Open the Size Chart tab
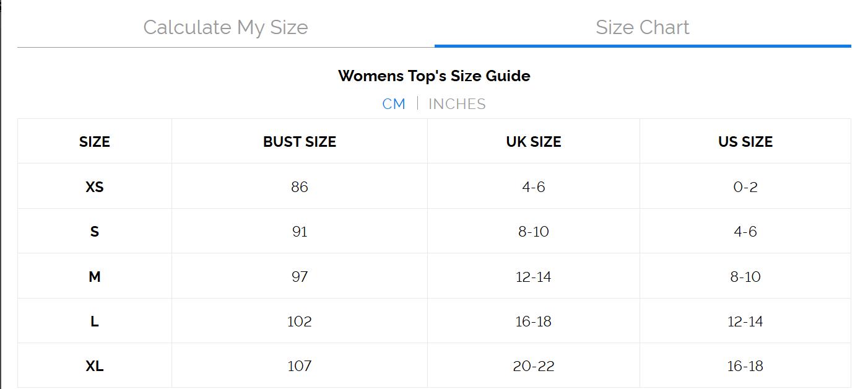868x389 pixels. (643, 27)
